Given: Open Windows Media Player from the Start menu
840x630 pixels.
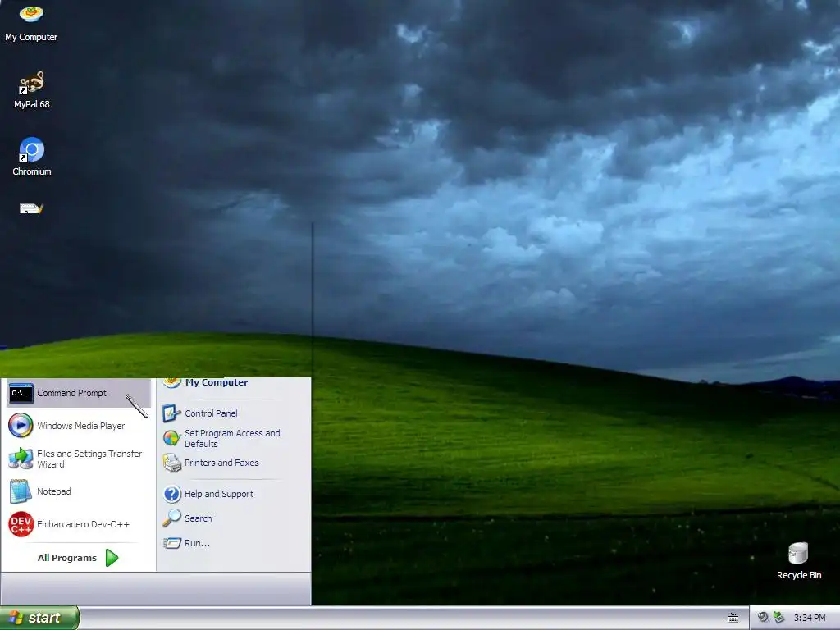Looking at the screenshot, I should pyautogui.click(x=78, y=426).
